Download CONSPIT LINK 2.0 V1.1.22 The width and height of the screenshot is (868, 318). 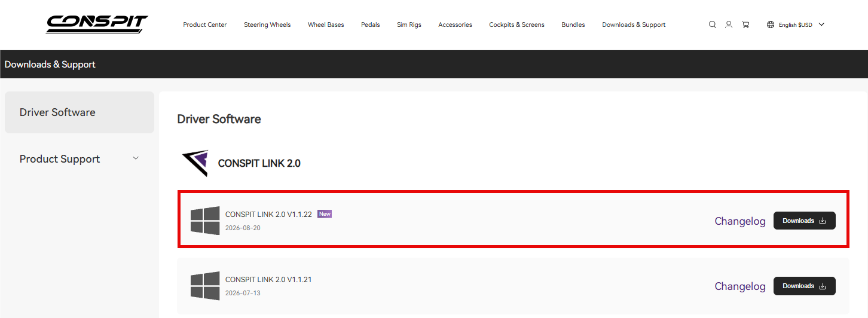point(805,221)
